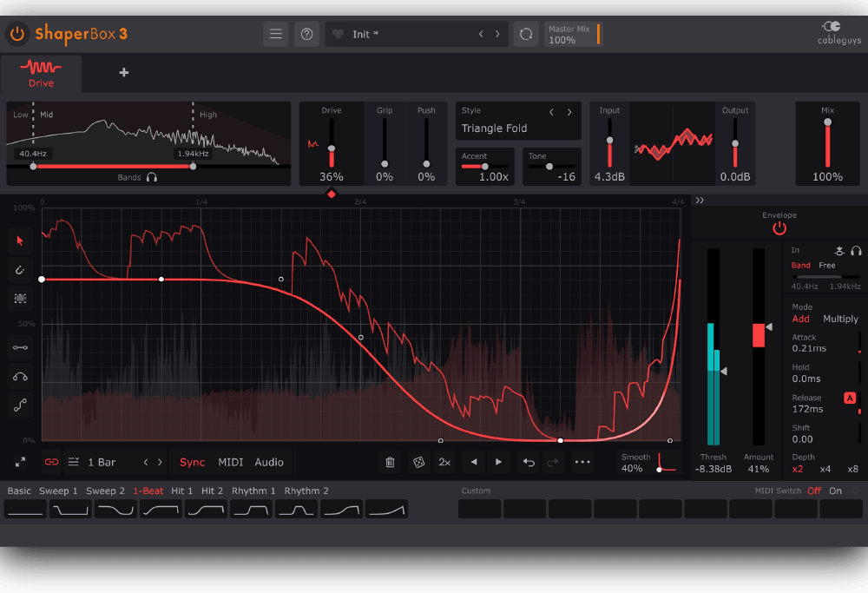Click the cableguys logo
Screen dimensions: 868x593
pos(838,33)
